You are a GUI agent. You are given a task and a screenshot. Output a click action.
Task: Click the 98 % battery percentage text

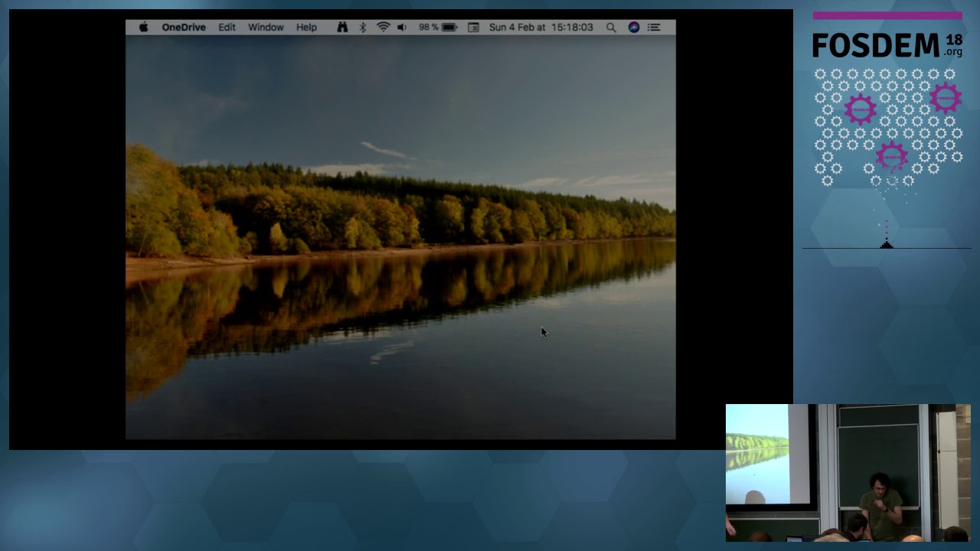[429, 27]
